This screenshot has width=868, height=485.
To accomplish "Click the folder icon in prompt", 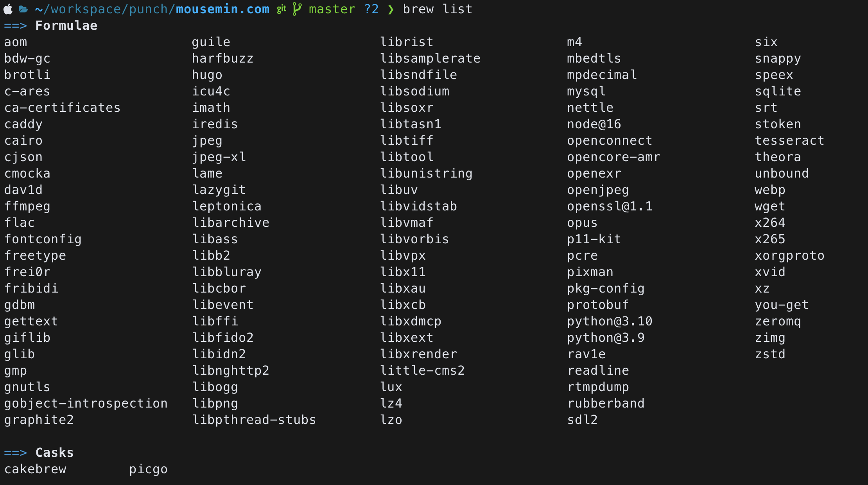I will [x=23, y=9].
